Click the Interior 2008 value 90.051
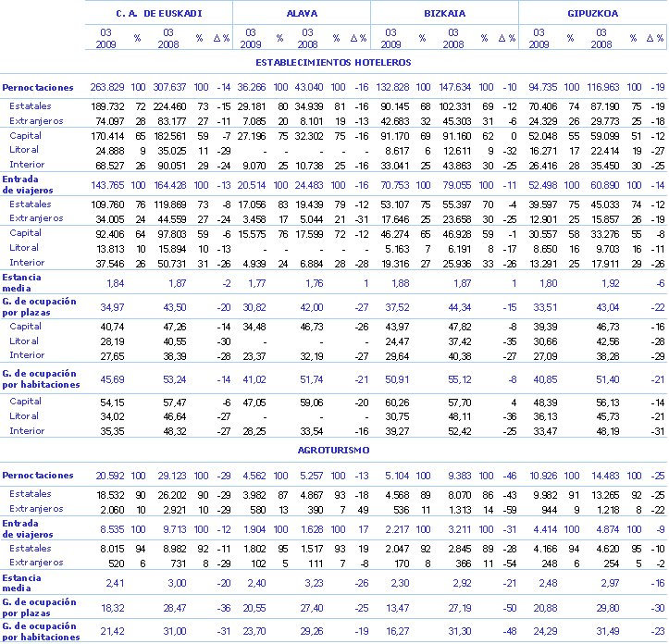 point(172,166)
